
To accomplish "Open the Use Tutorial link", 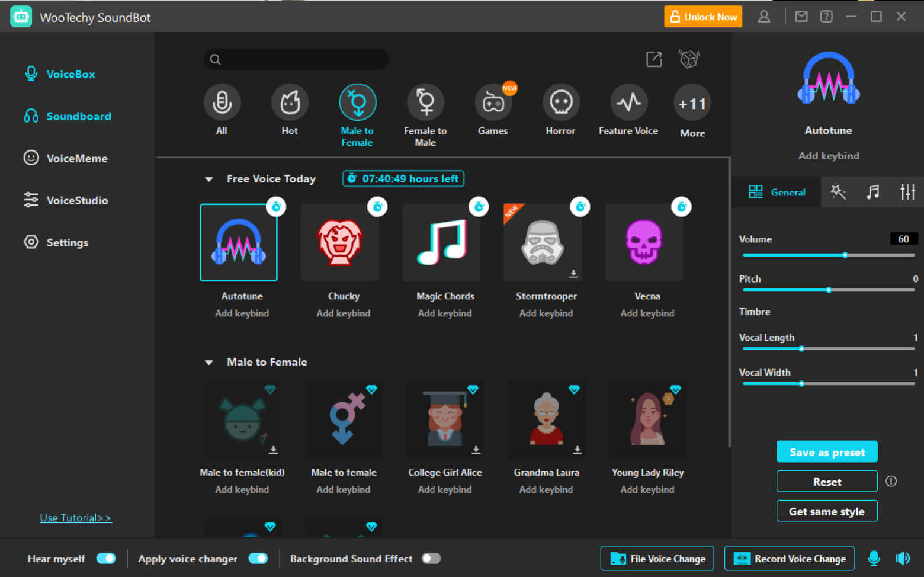I will [x=75, y=517].
